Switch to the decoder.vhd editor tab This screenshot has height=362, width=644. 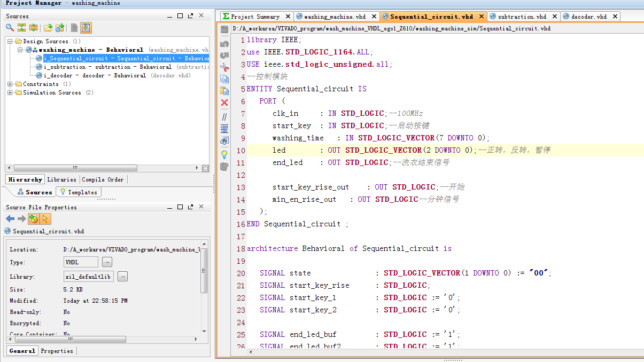point(588,17)
